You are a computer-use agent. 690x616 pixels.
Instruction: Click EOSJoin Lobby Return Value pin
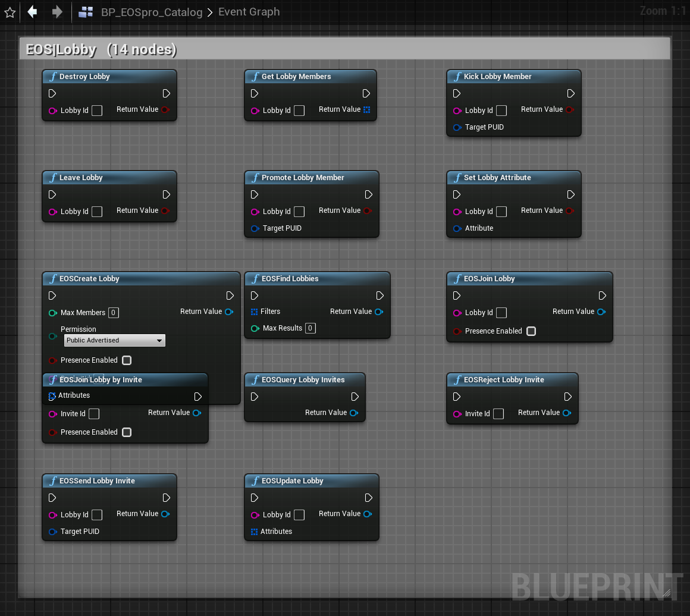click(601, 312)
